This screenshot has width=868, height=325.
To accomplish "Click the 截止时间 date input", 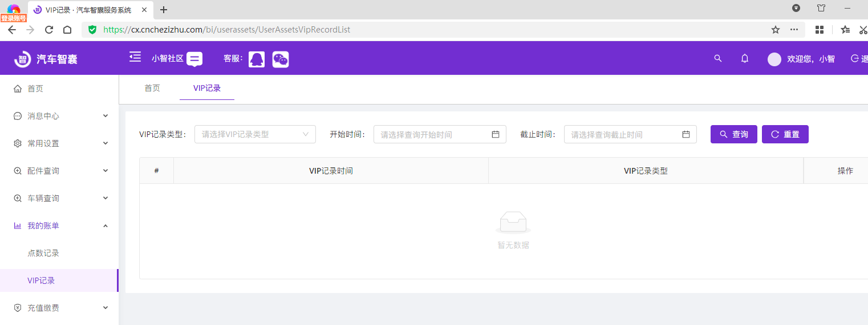I will tap(630, 134).
